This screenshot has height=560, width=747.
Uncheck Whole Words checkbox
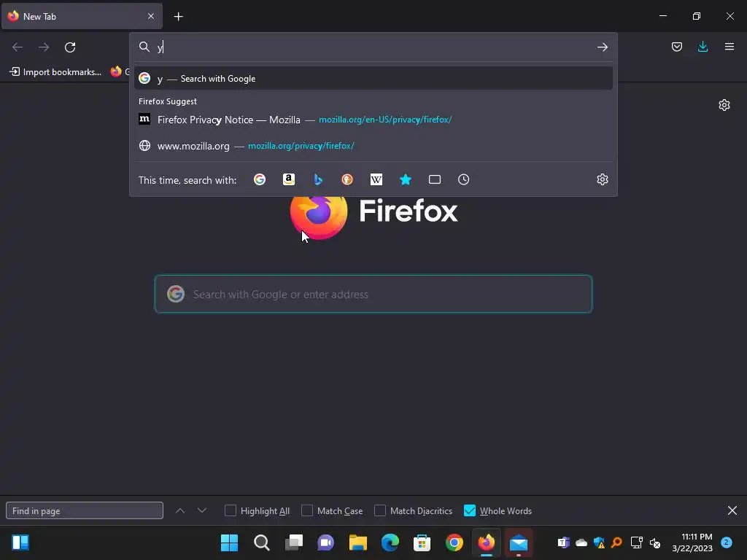[x=470, y=510]
